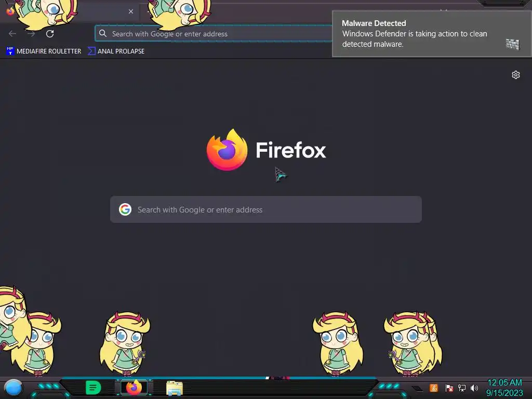The image size is (532, 399).
Task: Go back with the back arrow
Action: coord(12,34)
